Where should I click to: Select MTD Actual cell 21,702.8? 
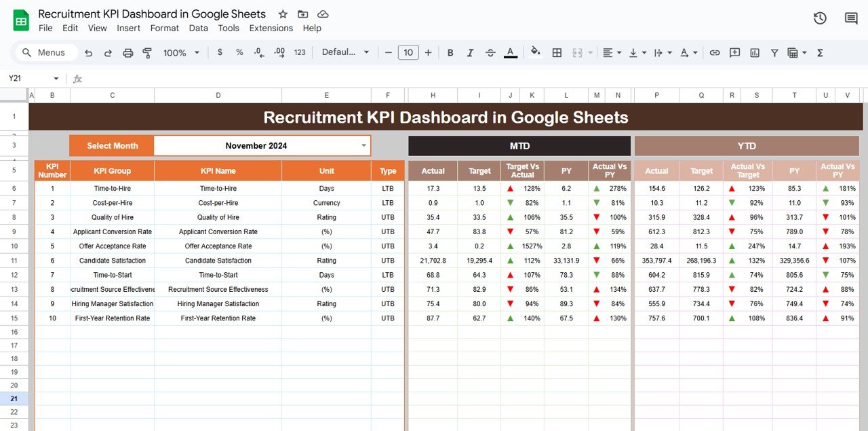(x=433, y=261)
